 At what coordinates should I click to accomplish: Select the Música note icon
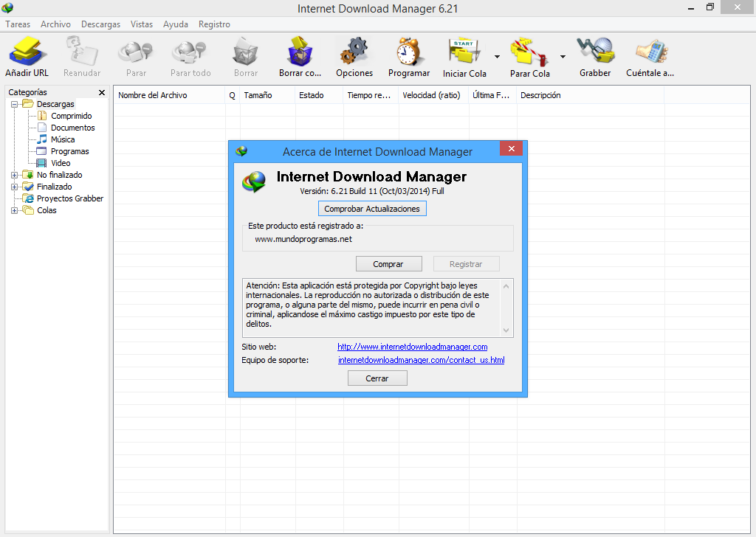tap(42, 139)
